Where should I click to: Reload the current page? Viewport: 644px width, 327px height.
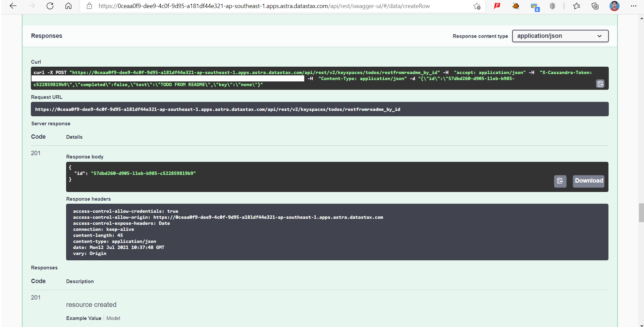50,6
